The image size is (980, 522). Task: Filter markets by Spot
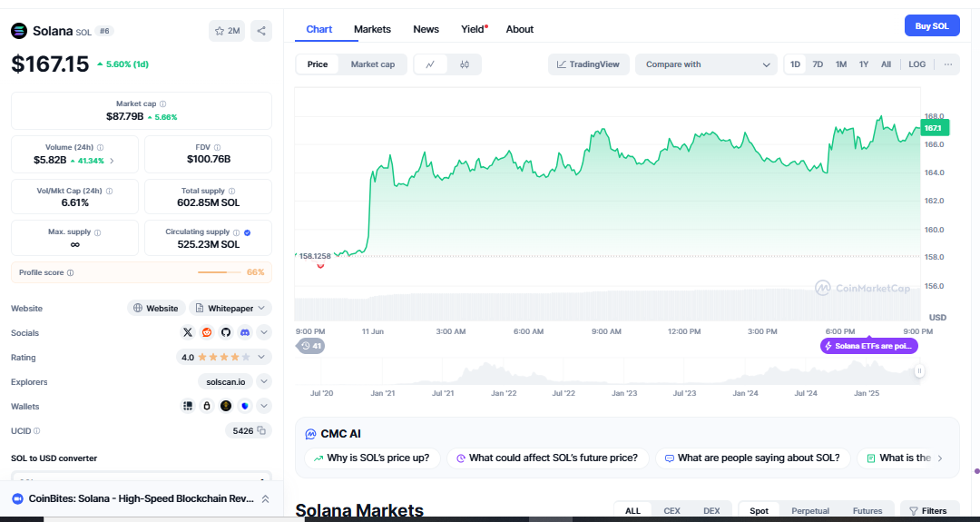pos(759,511)
